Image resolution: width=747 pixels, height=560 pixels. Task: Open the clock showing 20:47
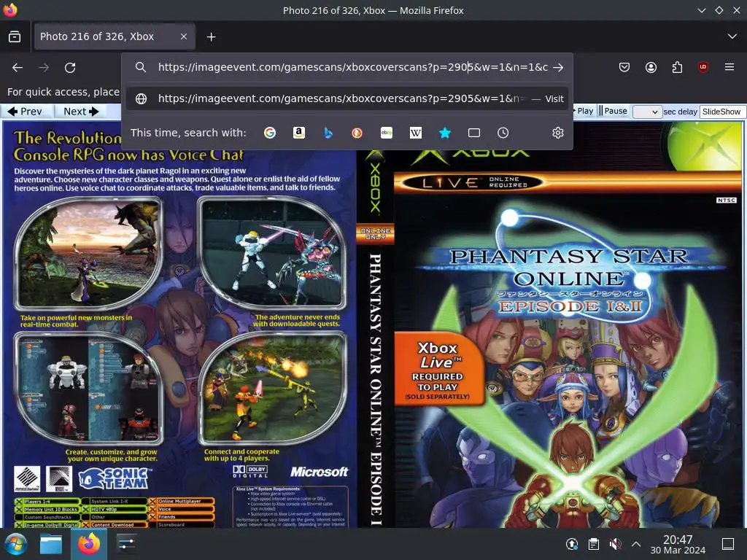[678, 544]
